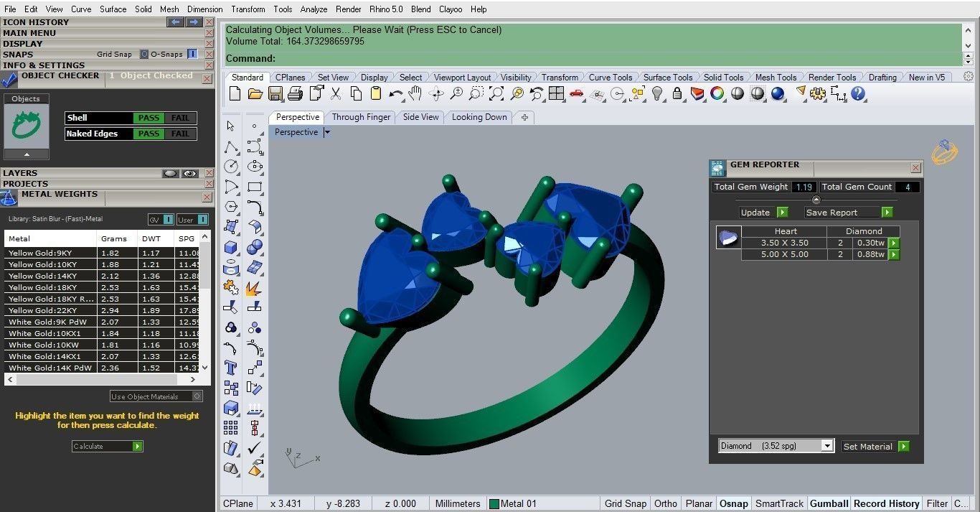
Task: Select the Rectangle tool in sidebar
Action: [x=255, y=187]
